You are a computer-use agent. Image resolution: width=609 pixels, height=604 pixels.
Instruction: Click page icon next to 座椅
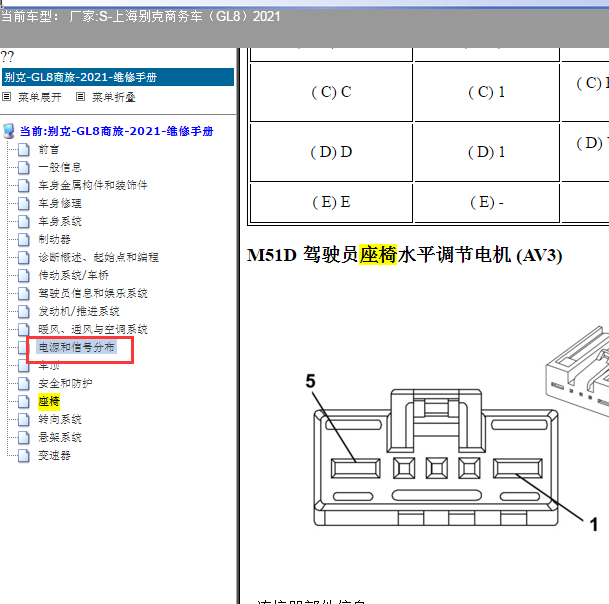point(24,401)
